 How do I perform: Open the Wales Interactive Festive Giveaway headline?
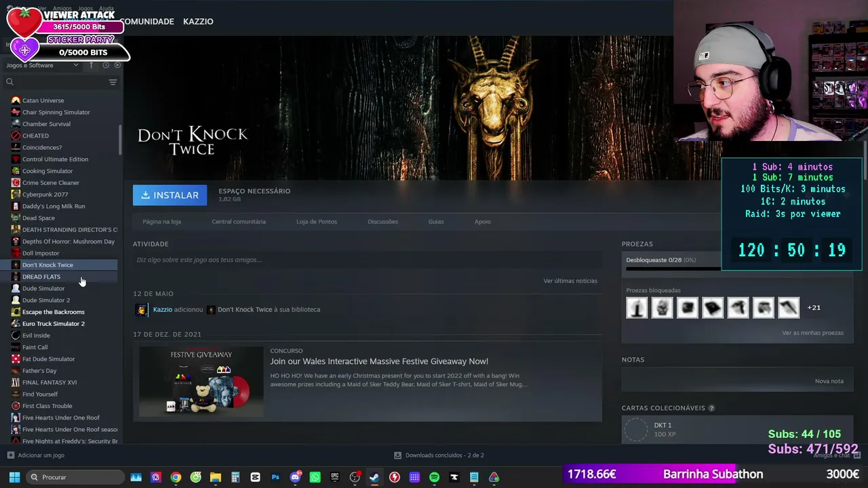[x=379, y=361]
